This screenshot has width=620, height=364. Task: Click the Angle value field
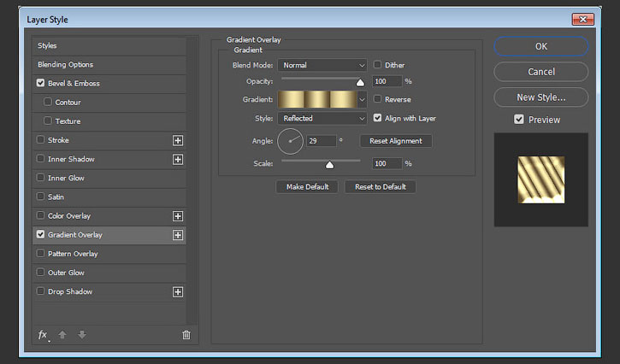click(322, 141)
